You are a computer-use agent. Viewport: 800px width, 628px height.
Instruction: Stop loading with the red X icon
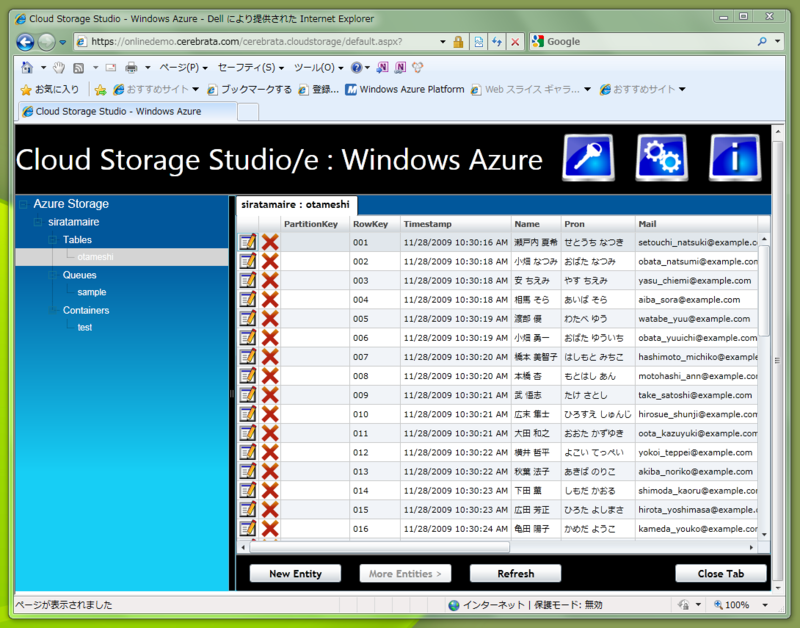(x=515, y=42)
